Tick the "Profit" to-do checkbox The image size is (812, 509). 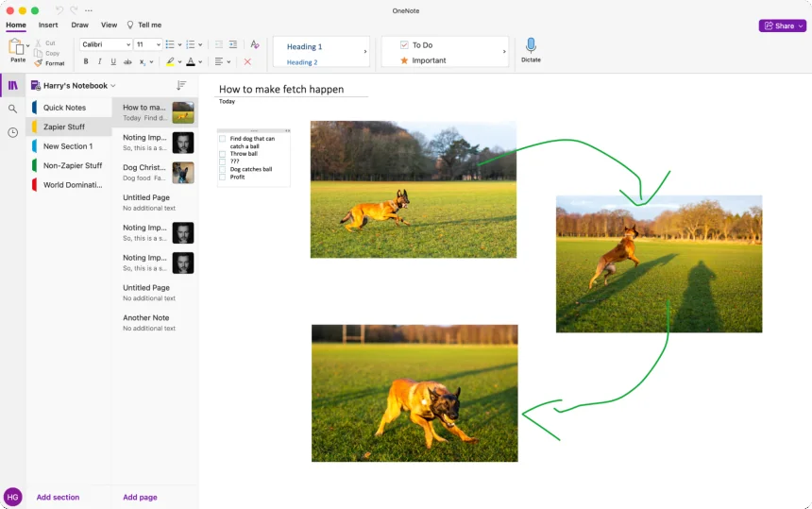[223, 177]
